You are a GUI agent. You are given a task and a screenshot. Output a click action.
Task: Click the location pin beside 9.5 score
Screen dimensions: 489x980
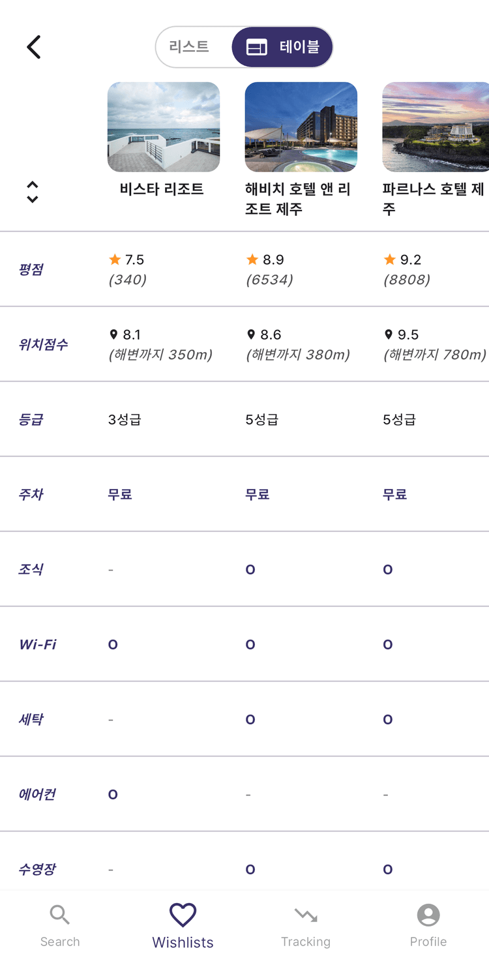pyautogui.click(x=389, y=334)
